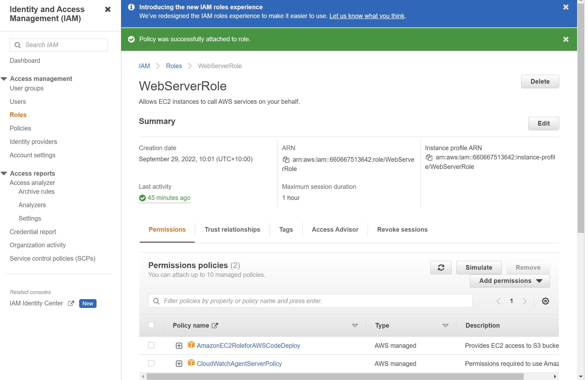Open the Access Advisor tab

(335, 229)
